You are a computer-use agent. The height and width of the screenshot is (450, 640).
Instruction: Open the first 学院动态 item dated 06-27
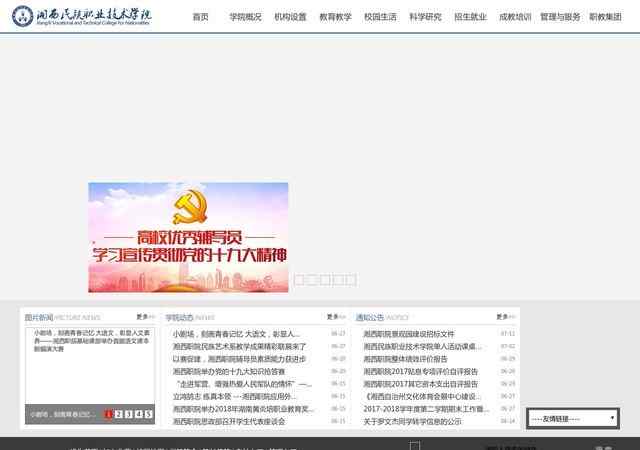tap(236, 334)
